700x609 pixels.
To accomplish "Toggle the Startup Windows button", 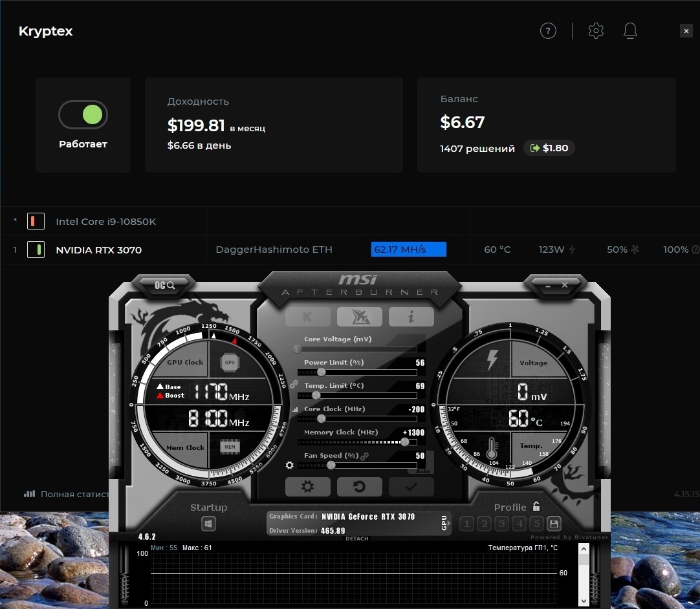I will [x=208, y=523].
